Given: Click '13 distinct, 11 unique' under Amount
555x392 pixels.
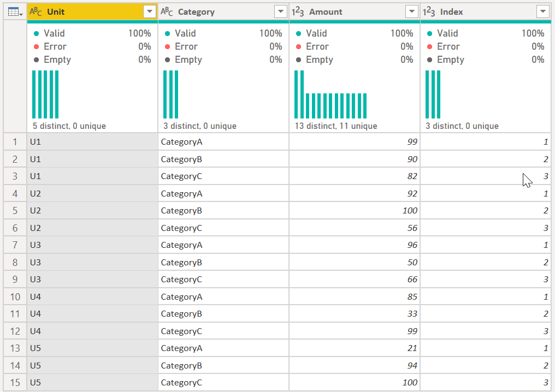Looking at the screenshot, I should tap(336, 126).
